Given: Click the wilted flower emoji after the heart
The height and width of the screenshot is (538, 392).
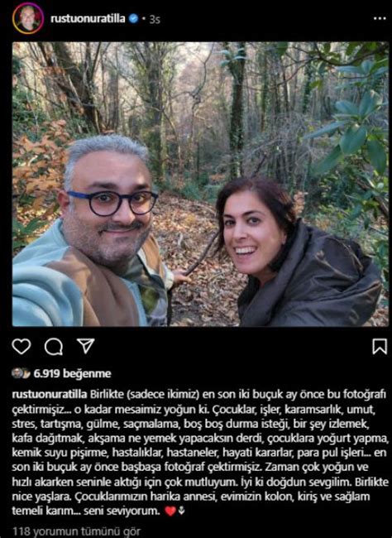Looking at the screenshot, I should point(182,511).
